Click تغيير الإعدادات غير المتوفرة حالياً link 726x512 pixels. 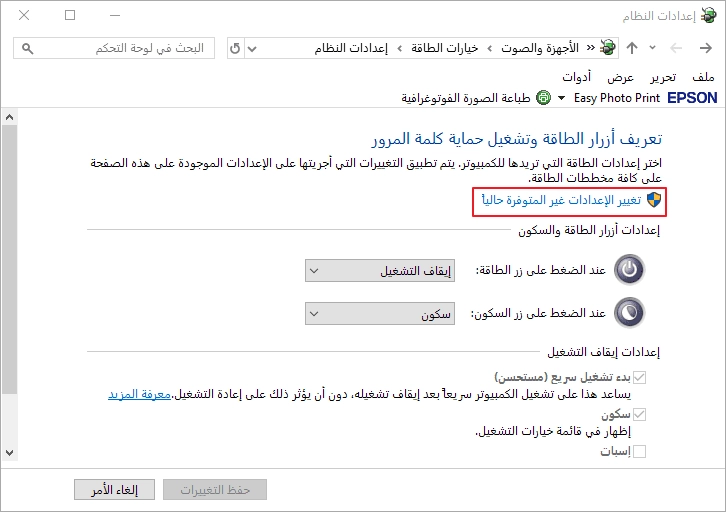[x=561, y=200]
